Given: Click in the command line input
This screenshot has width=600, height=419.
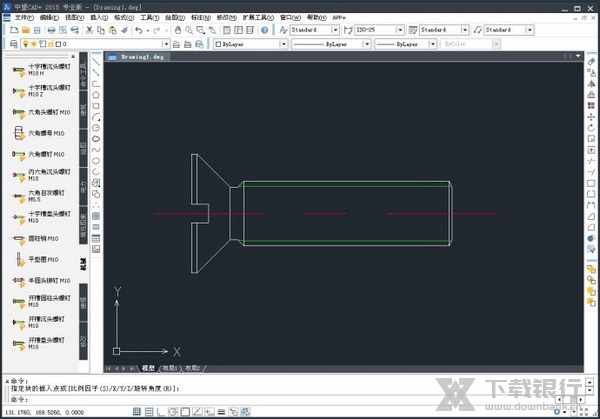Looking at the screenshot, I should (x=283, y=399).
